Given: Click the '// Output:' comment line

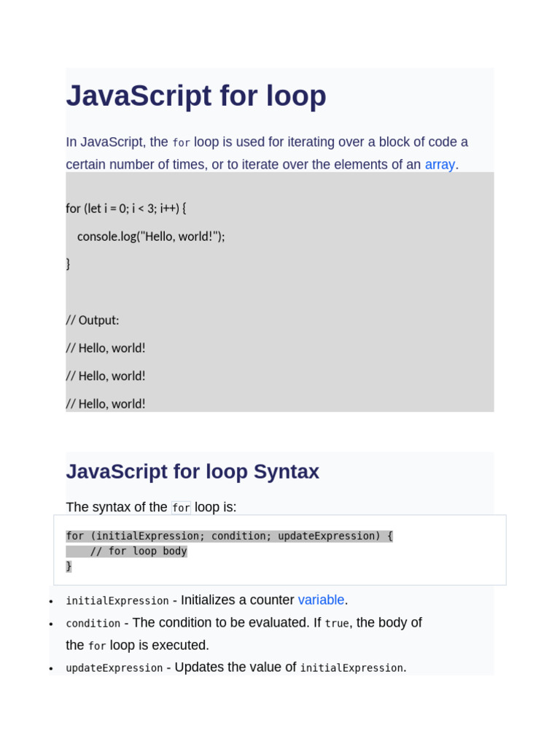Looking at the screenshot, I should [93, 320].
